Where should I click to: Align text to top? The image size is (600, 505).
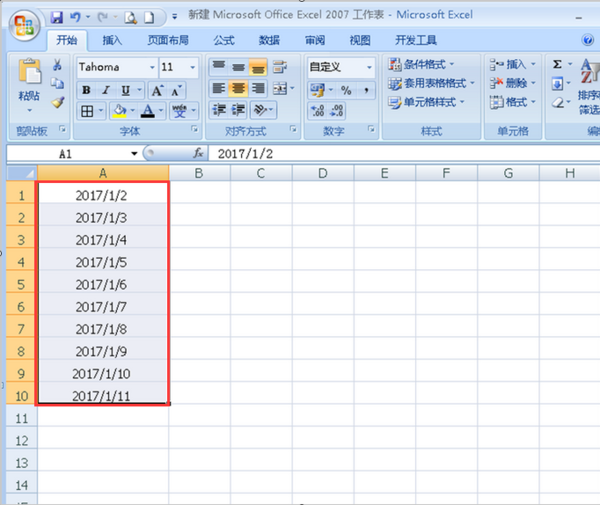[x=219, y=67]
